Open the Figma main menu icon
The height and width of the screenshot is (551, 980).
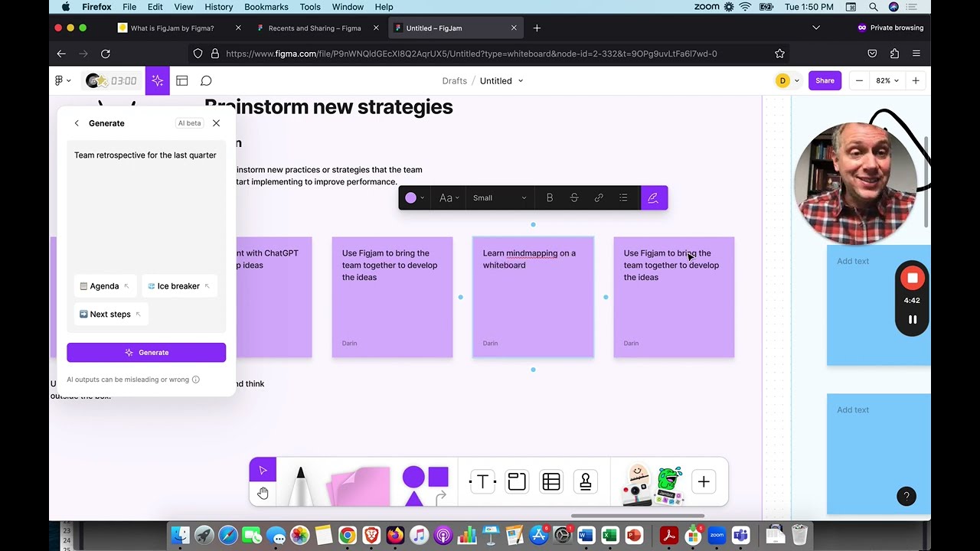(x=62, y=80)
